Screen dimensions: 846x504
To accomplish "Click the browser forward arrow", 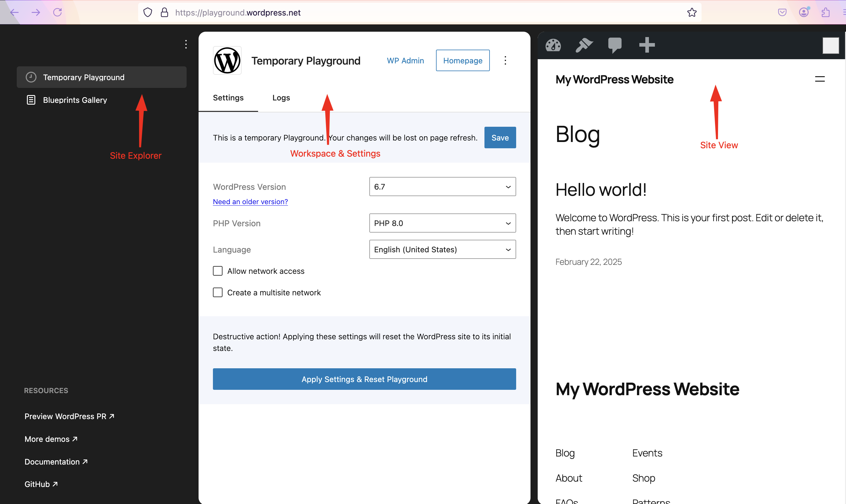I will click(x=36, y=13).
